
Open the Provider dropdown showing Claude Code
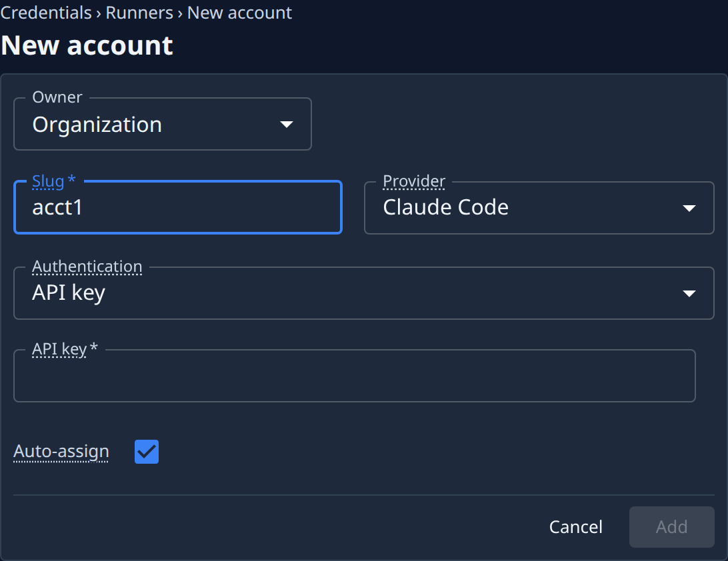click(539, 207)
